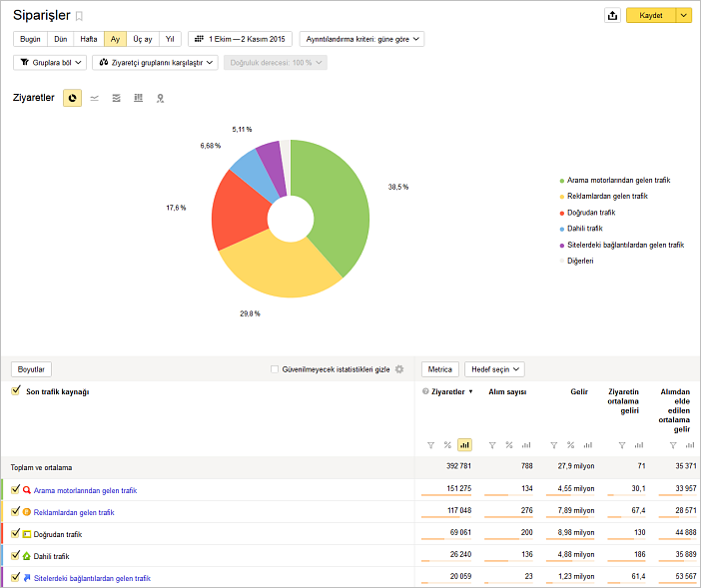Plot Ziyaretin ortalama geliri bars icon

pyautogui.click(x=639, y=445)
